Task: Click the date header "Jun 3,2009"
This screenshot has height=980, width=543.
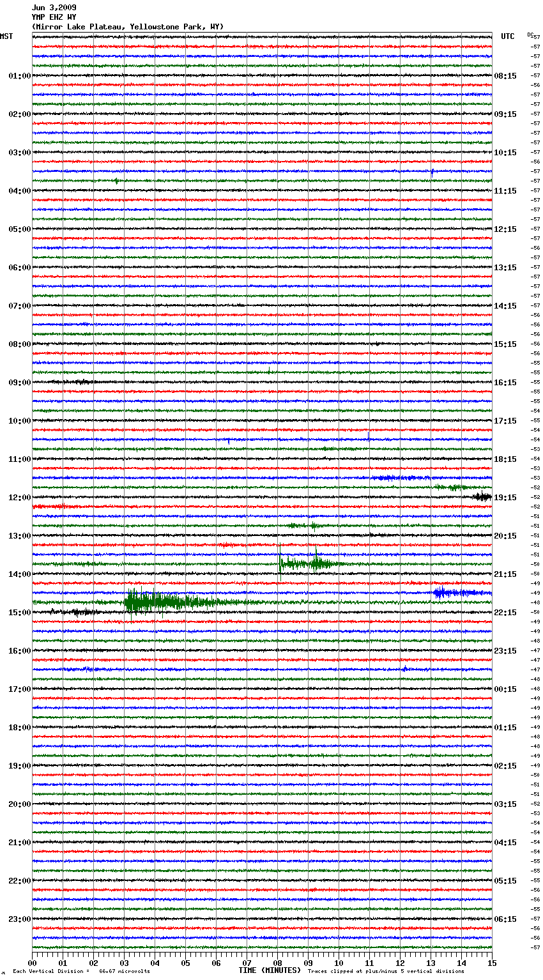Action: coord(54,8)
